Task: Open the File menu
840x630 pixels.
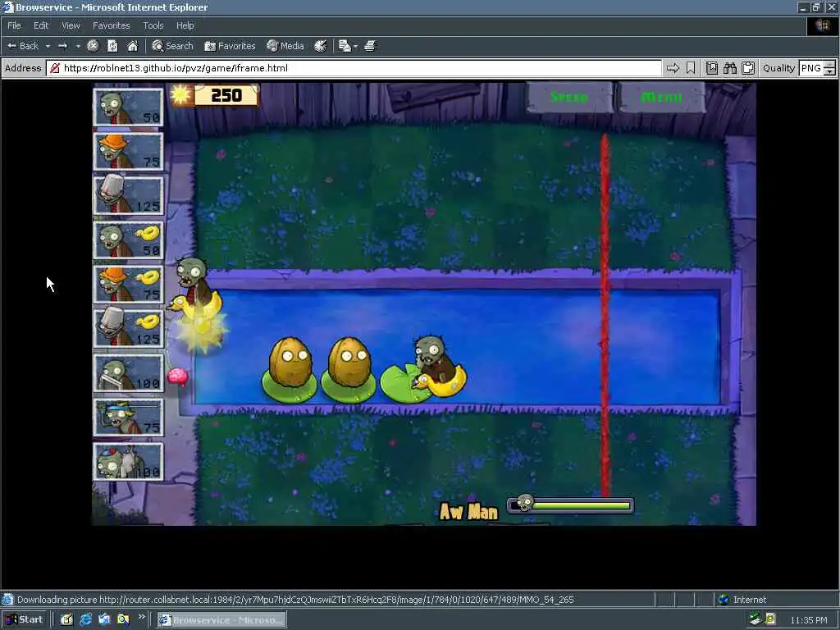Action: pyautogui.click(x=14, y=25)
